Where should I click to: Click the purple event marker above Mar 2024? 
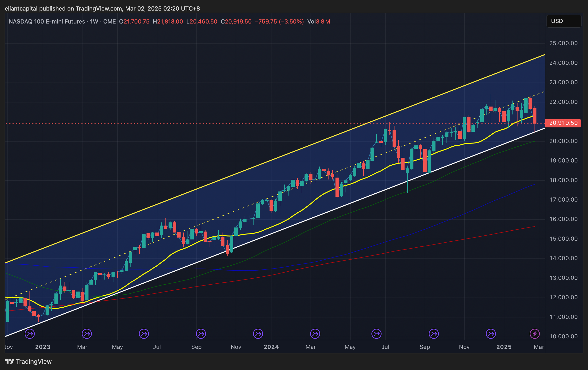[315, 334]
